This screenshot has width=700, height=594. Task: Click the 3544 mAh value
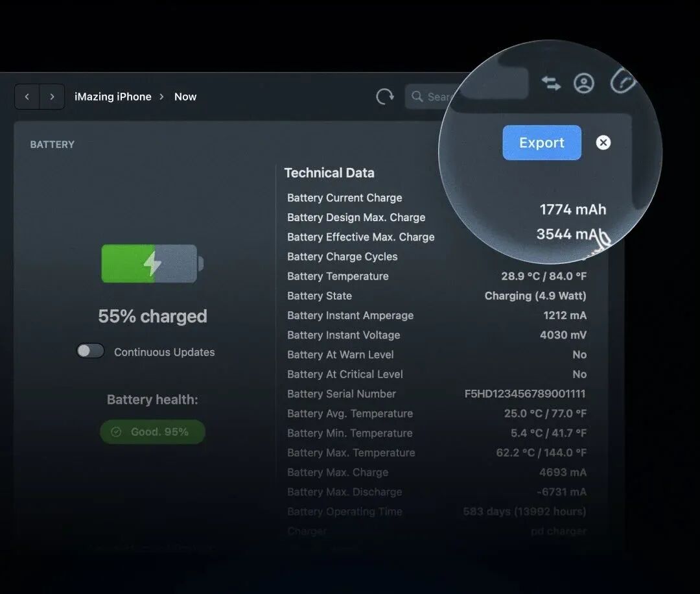(572, 234)
